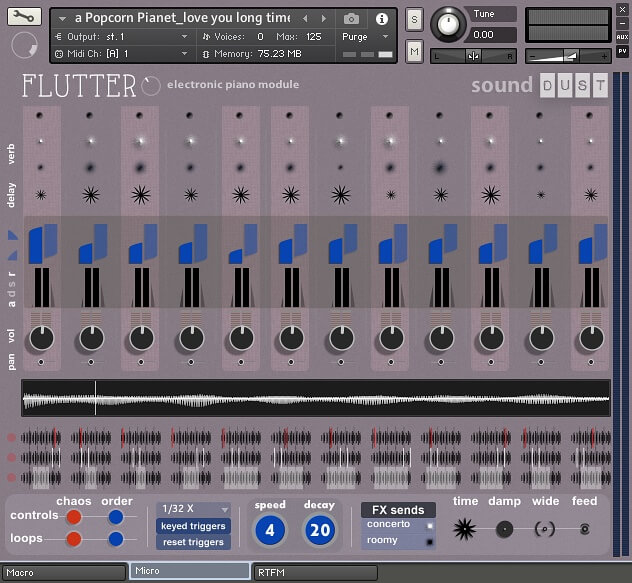Toggle the concerto FX send checkbox

(430, 526)
